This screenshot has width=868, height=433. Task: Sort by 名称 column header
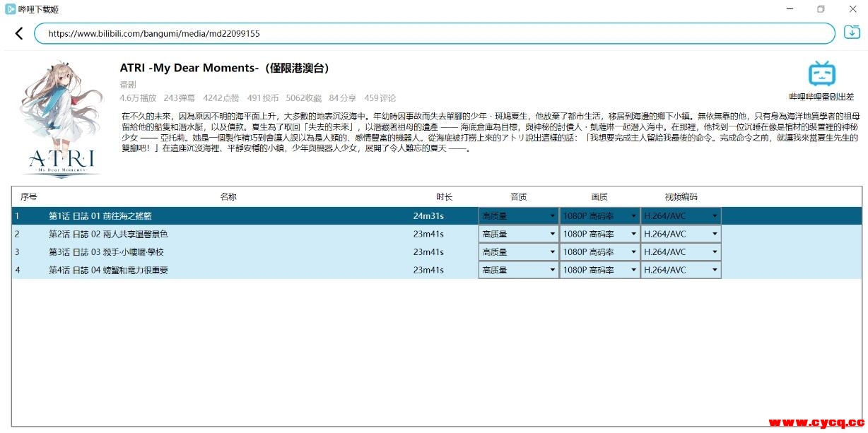(228, 196)
